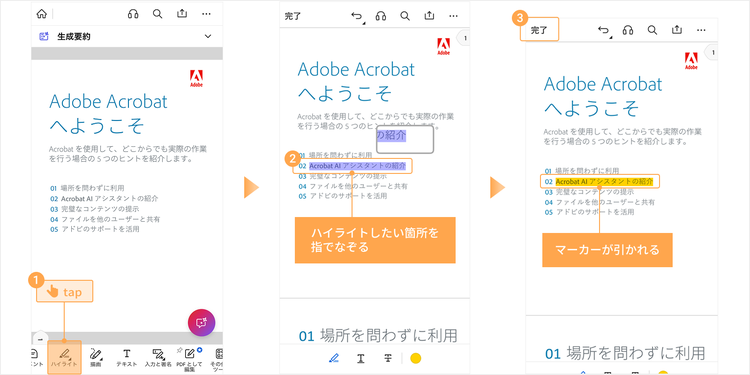Tap 04 ファイルを他のユーザーと共有 in first screen
The width and height of the screenshot is (750, 375).
(x=105, y=219)
